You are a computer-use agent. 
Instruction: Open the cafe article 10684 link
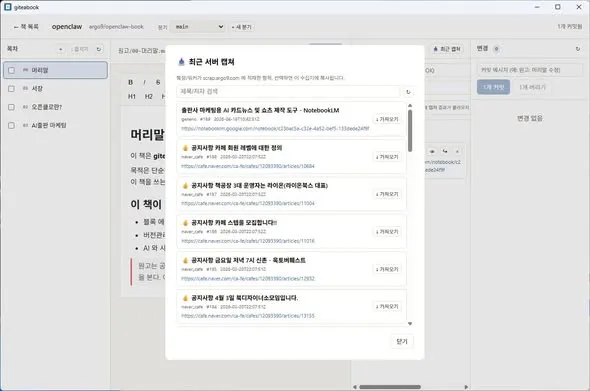[x=248, y=166]
